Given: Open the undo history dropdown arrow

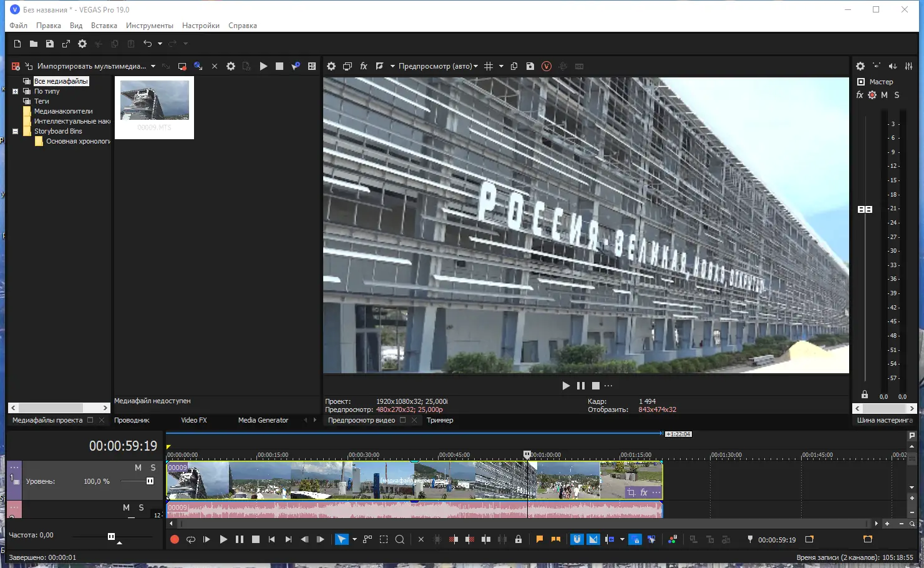Looking at the screenshot, I should pos(160,44).
